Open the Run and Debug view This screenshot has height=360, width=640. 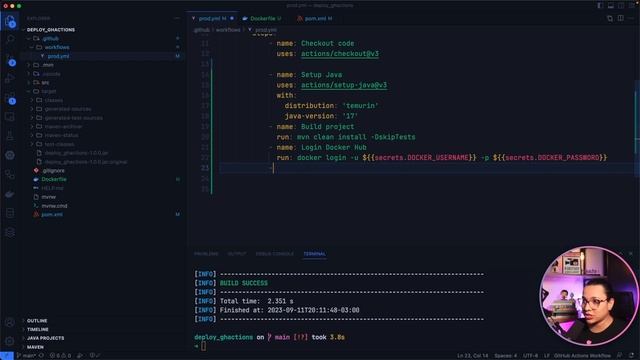(10, 78)
